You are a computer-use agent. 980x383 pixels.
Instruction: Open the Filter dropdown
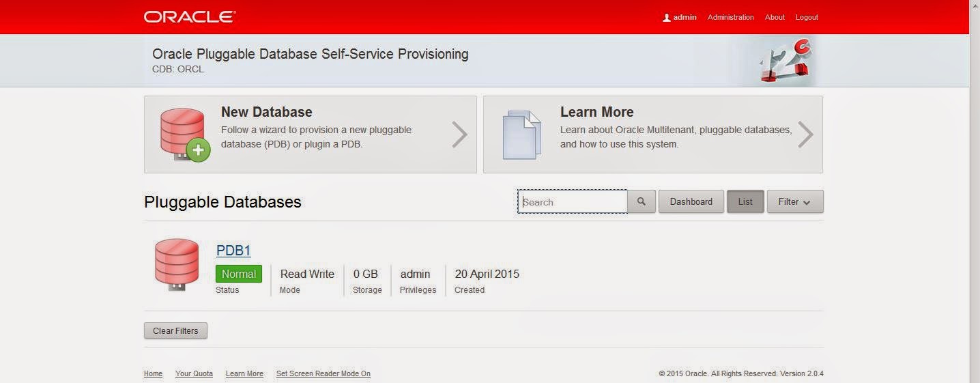click(795, 201)
